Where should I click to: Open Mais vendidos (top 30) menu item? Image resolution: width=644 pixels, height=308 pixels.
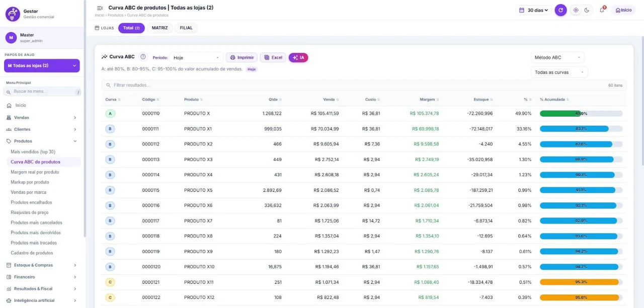tap(33, 152)
